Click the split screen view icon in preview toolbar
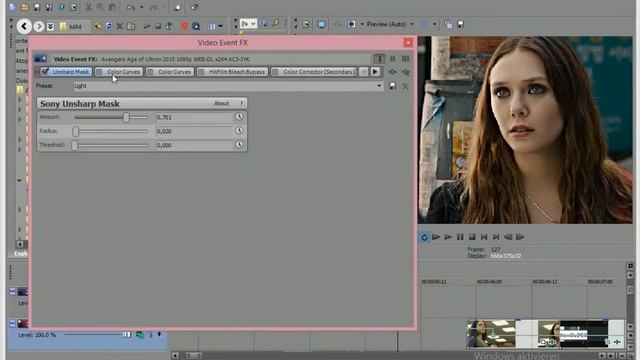This screenshot has height=360, width=640. pos(351,24)
